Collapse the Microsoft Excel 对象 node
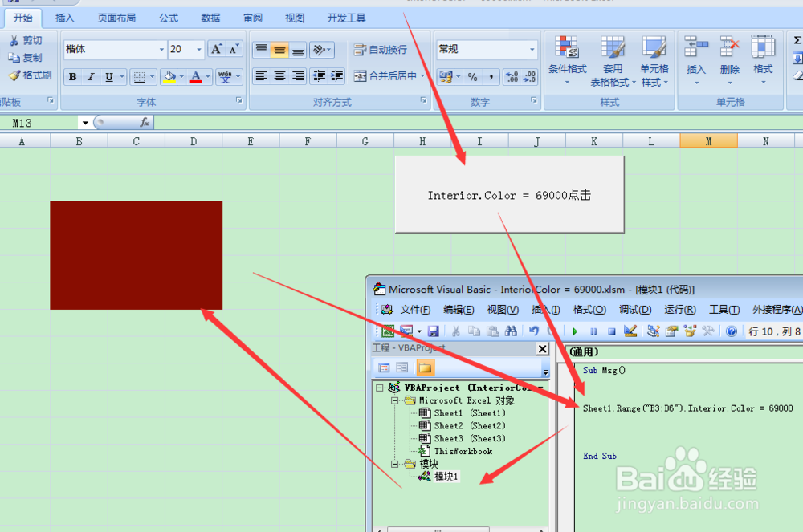This screenshot has height=532, width=803. 394,400
